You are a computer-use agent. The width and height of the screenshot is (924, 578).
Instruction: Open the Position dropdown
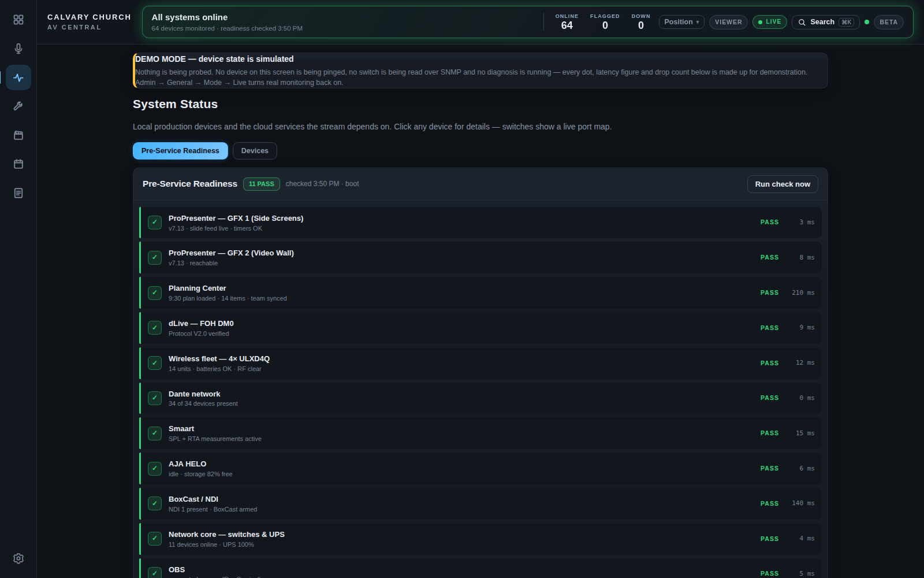pyautogui.click(x=681, y=22)
